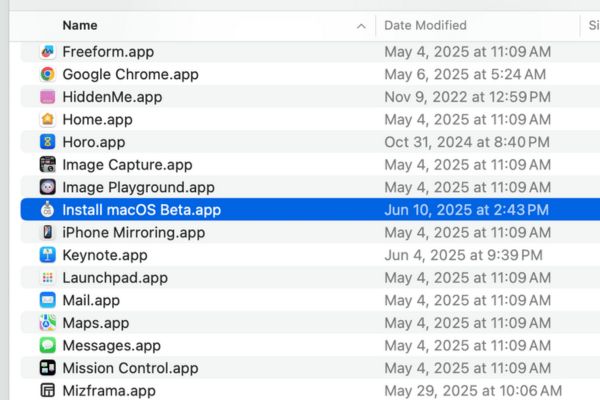Select the HiddenMe.app file name
The height and width of the screenshot is (400, 600).
(x=112, y=97)
